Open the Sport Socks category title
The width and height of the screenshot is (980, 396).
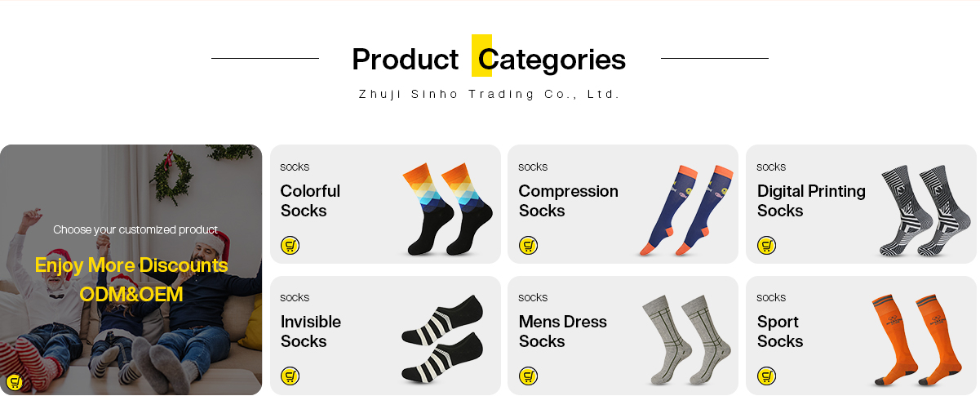780,331
